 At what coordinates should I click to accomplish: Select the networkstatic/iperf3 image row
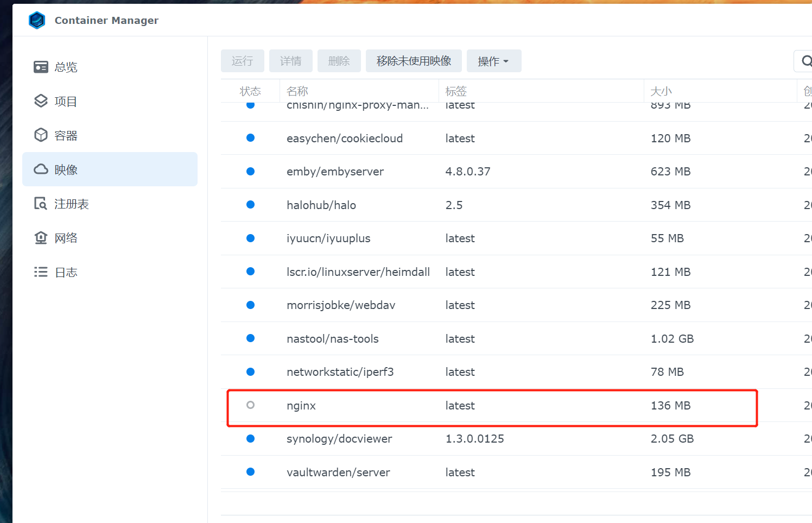pos(516,372)
